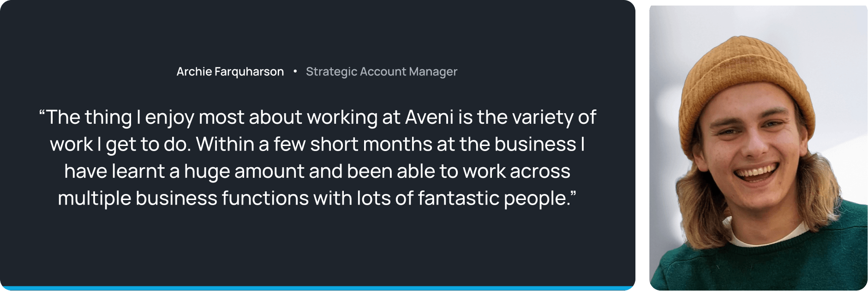The width and height of the screenshot is (868, 291).
Task: Click the bullet dot separator between name and title
Action: (295, 71)
